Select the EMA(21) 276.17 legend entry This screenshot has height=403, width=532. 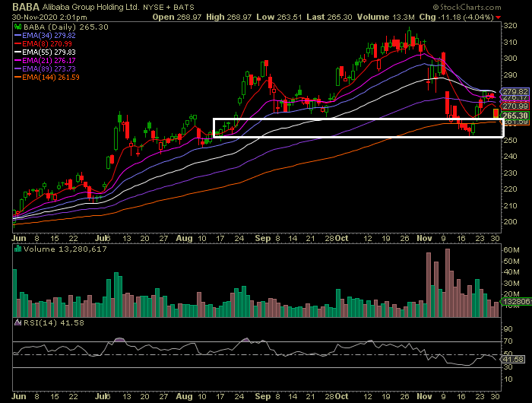pos(45,60)
